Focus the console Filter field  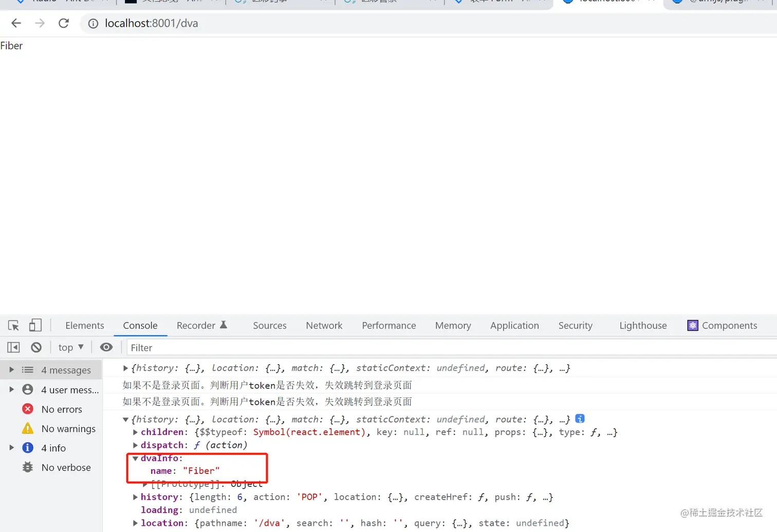(452, 348)
